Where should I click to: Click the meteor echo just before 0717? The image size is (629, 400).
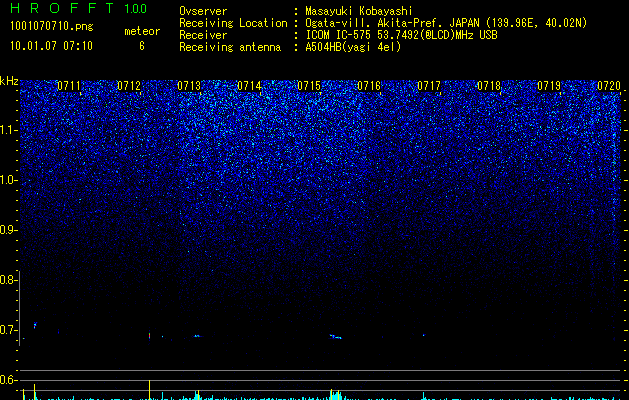click(423, 335)
